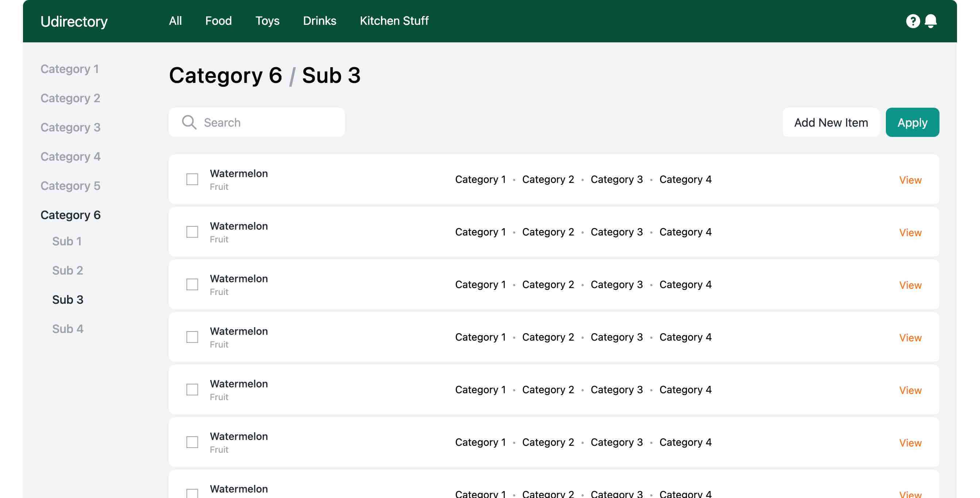Click Category 4 tag in fourth row
980x498 pixels.
(686, 337)
